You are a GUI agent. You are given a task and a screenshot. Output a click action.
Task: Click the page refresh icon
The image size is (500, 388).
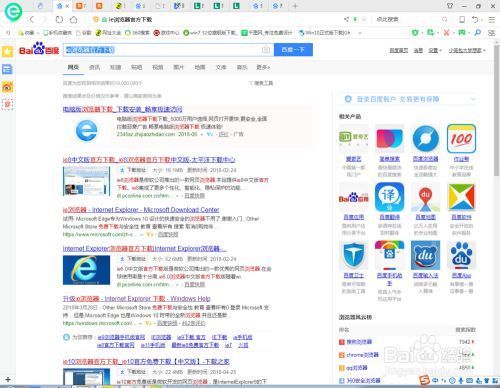click(59, 19)
